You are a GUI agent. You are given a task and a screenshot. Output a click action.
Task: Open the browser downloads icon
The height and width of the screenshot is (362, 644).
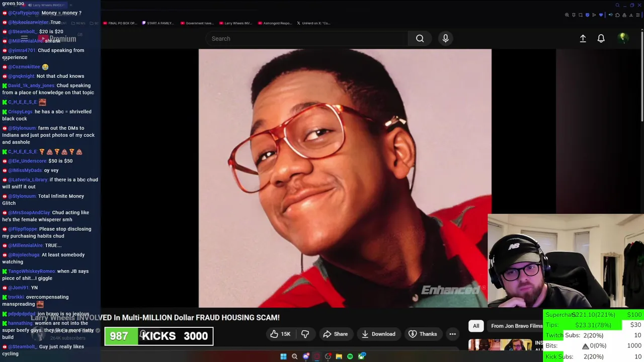click(631, 15)
